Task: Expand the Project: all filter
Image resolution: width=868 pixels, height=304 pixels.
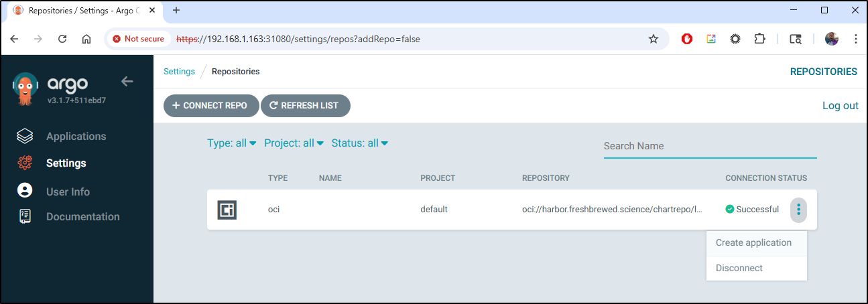Action: (294, 143)
